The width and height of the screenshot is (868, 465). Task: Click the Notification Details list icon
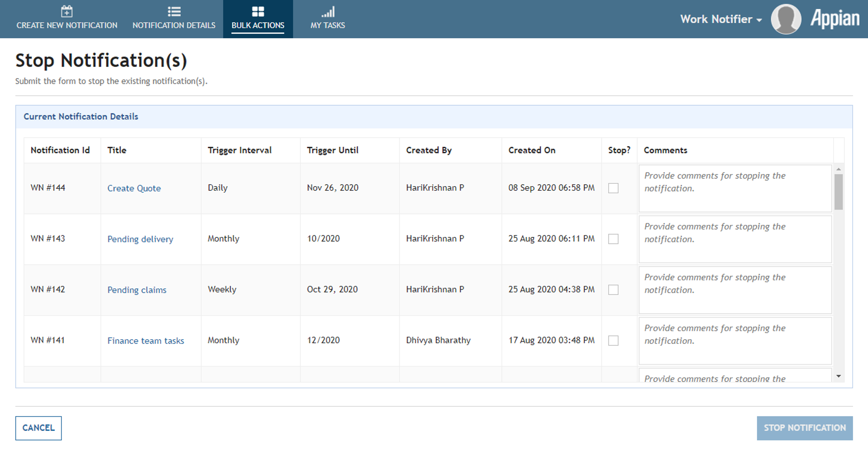coord(174,12)
